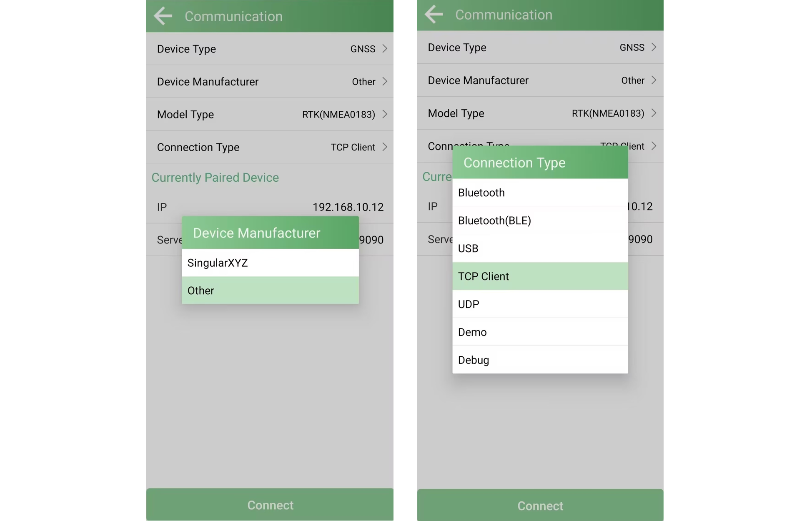Click the chevron beside GNSS on left screen
This screenshot has height=521, width=812.
tap(385, 49)
